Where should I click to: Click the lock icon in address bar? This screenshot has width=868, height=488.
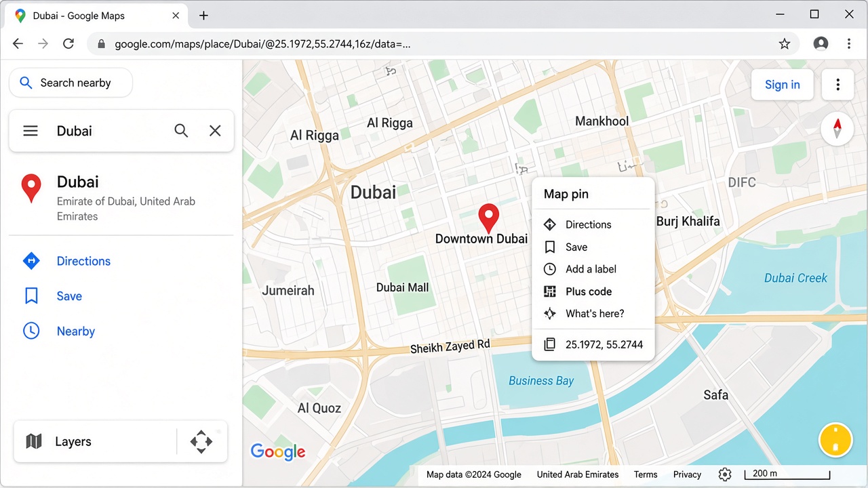tap(102, 44)
